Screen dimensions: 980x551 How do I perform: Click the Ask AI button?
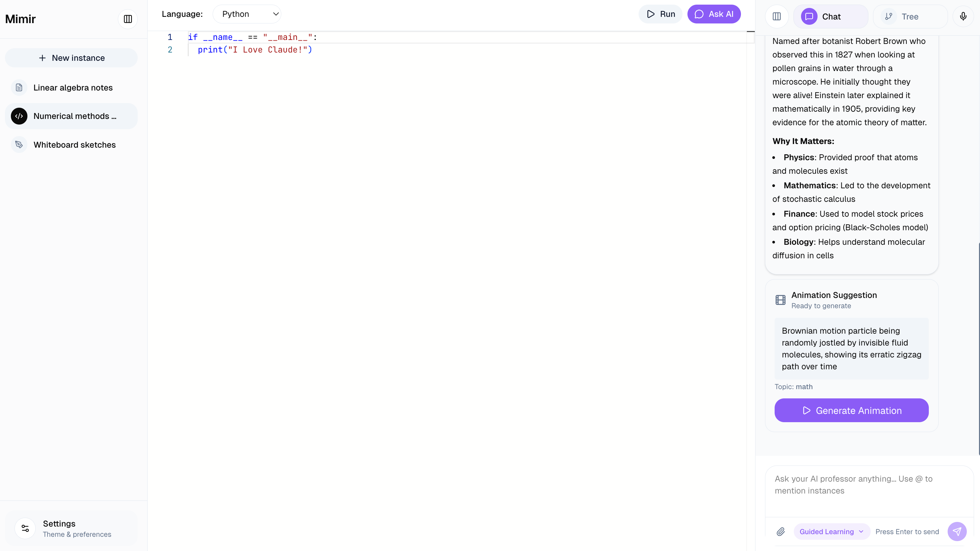pyautogui.click(x=714, y=14)
